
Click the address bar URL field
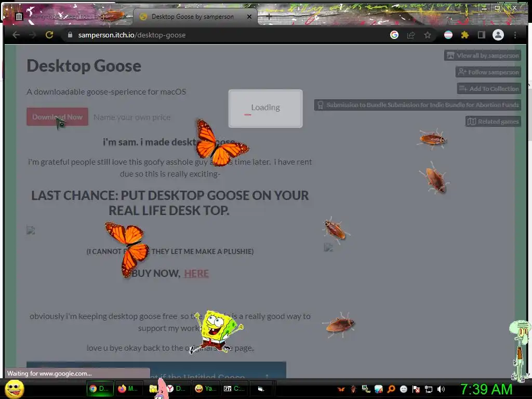point(224,35)
